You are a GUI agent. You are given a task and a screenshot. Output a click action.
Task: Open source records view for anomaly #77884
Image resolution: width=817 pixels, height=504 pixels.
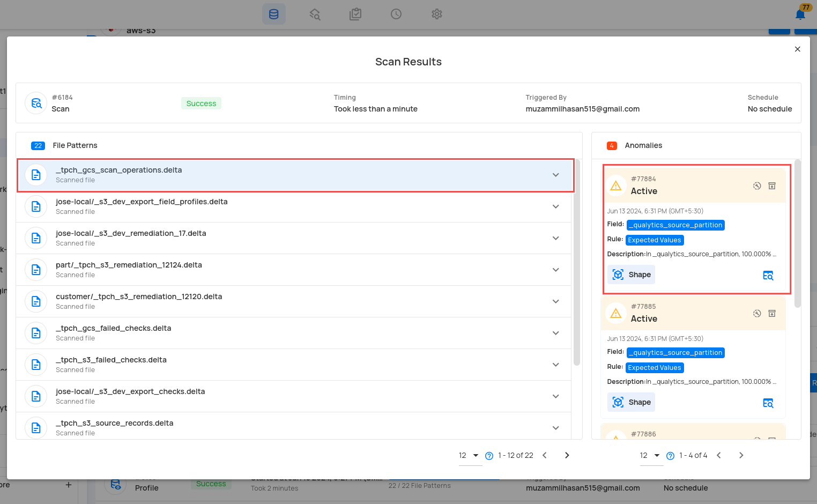pos(768,276)
